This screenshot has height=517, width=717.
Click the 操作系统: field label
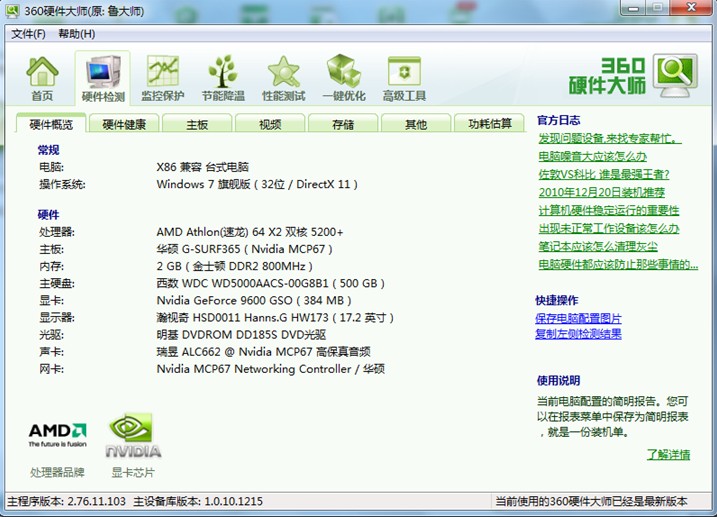[x=63, y=184]
